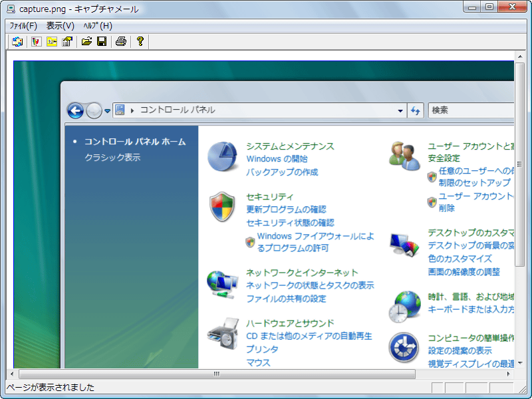This screenshot has height=399, width=532.
Task: Click the Windows の開始 link
Action: point(277,159)
